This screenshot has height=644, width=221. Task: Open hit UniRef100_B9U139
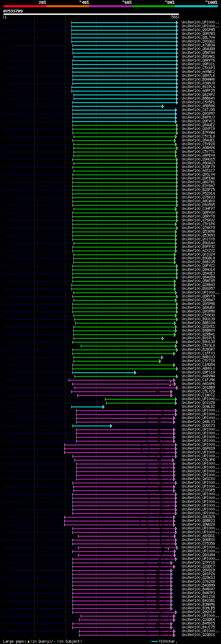coord(198,319)
